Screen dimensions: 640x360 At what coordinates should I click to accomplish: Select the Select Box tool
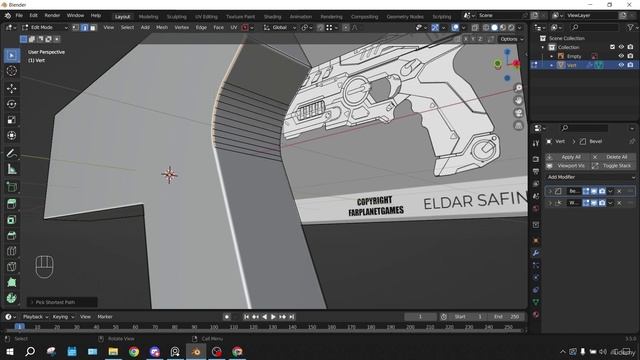pyautogui.click(x=12, y=55)
